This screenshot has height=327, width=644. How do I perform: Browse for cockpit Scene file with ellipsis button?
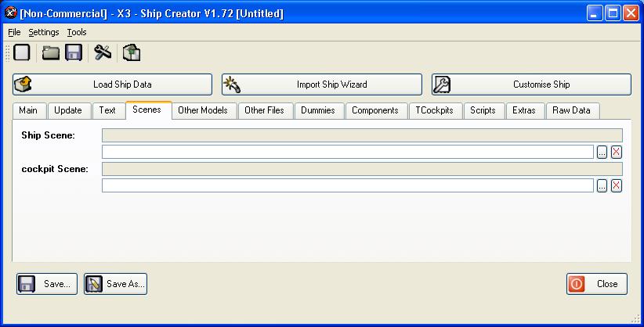coord(602,186)
